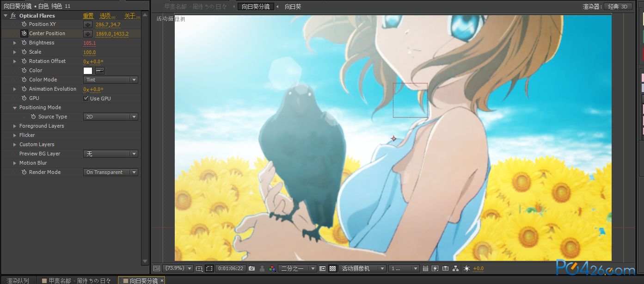The width and height of the screenshot is (644, 284).
Task: Take a snapshot with the camera icon
Action: pyautogui.click(x=251, y=268)
